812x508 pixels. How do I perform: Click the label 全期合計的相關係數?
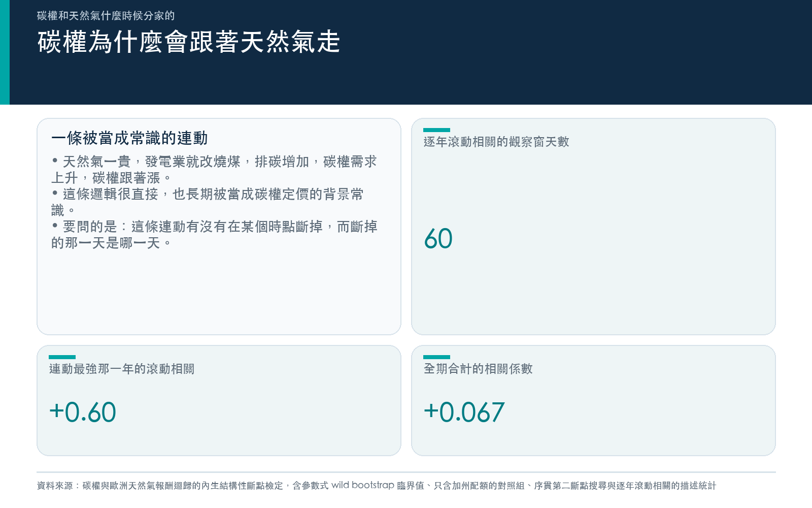point(478,369)
